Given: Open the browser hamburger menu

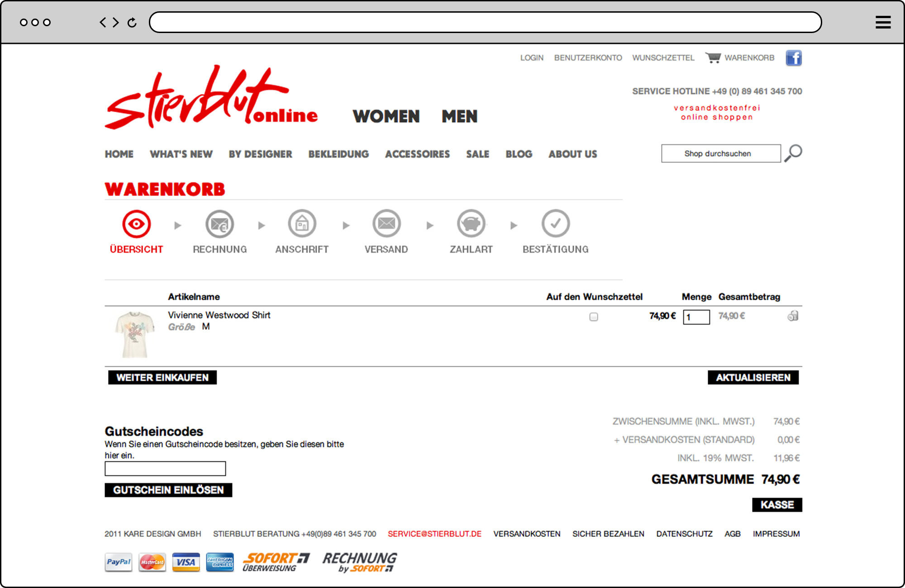Looking at the screenshot, I should click(883, 22).
